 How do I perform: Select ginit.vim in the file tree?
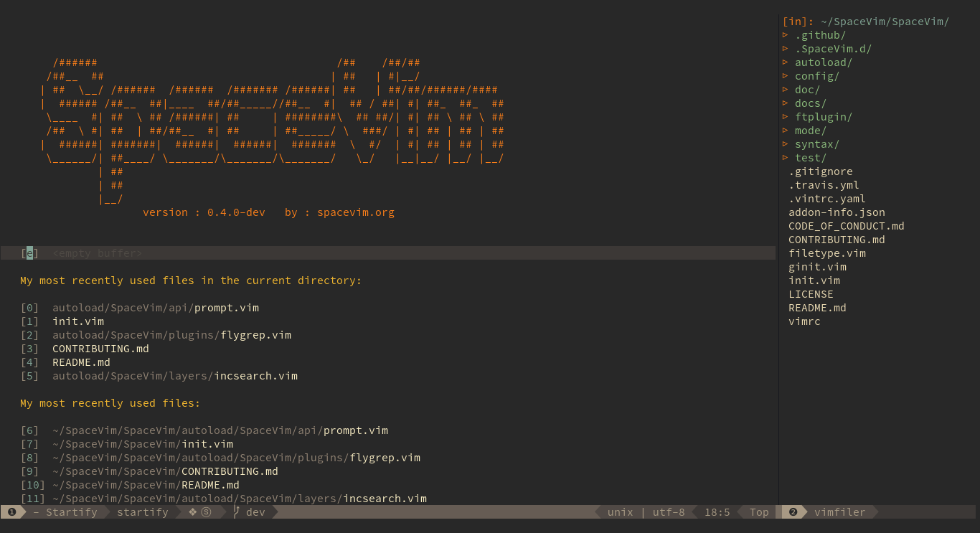817,267
